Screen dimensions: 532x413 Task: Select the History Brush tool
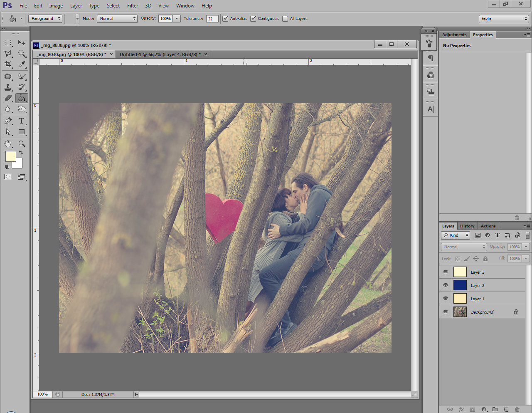pos(22,87)
